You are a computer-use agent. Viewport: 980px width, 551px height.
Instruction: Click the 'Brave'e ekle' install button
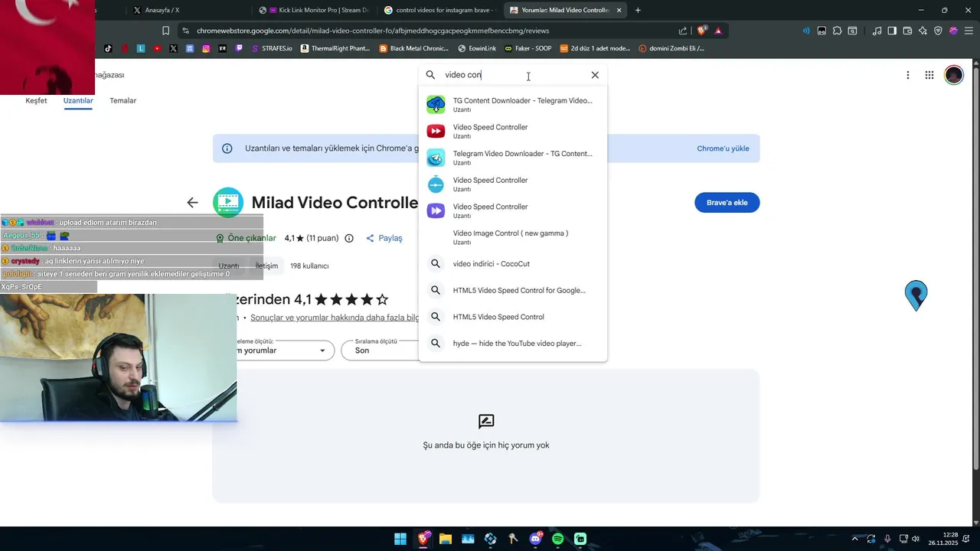(727, 203)
